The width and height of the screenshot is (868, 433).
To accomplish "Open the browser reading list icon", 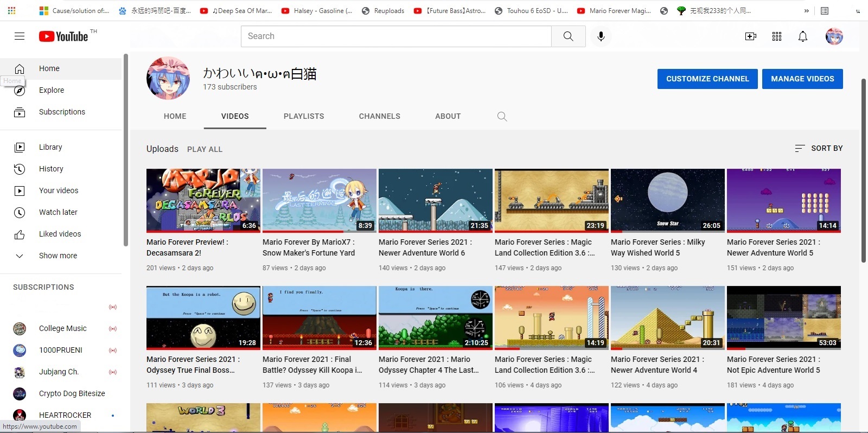I will (x=825, y=10).
